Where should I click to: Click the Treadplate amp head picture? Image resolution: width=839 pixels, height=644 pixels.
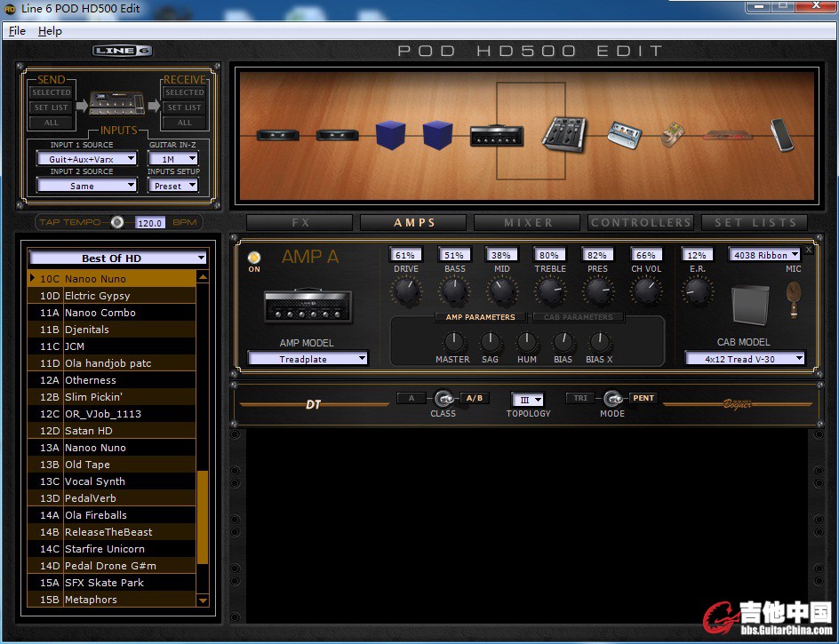308,306
